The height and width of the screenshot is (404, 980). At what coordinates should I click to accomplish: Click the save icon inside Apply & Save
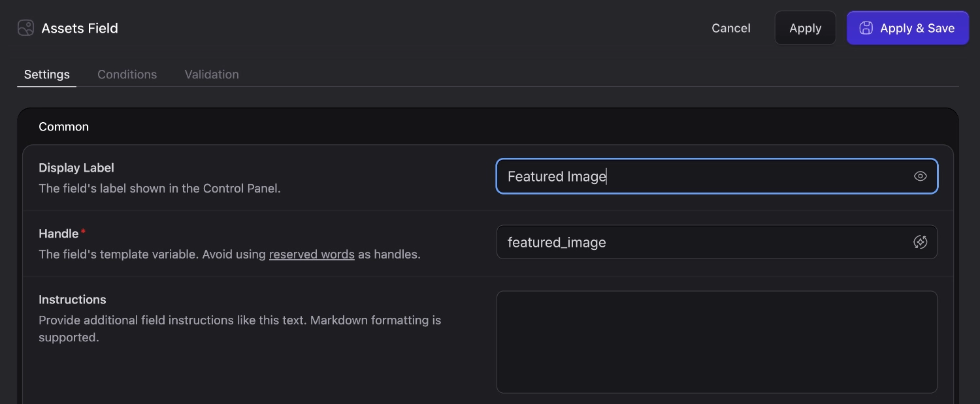pos(866,27)
